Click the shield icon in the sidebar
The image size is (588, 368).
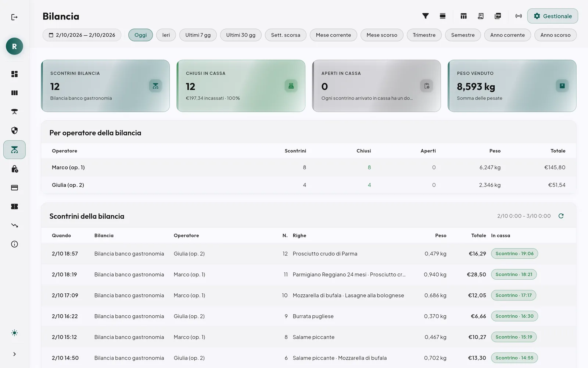14,131
